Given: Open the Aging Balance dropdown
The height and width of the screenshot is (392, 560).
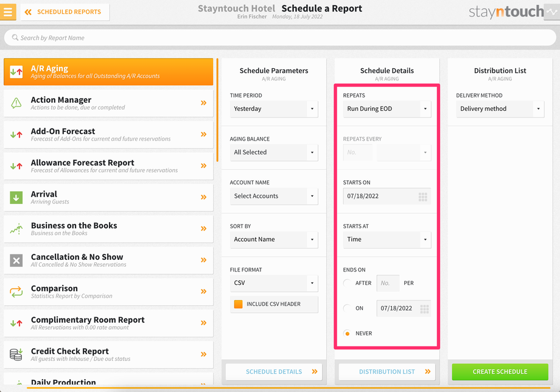Looking at the screenshot, I should click(x=274, y=152).
